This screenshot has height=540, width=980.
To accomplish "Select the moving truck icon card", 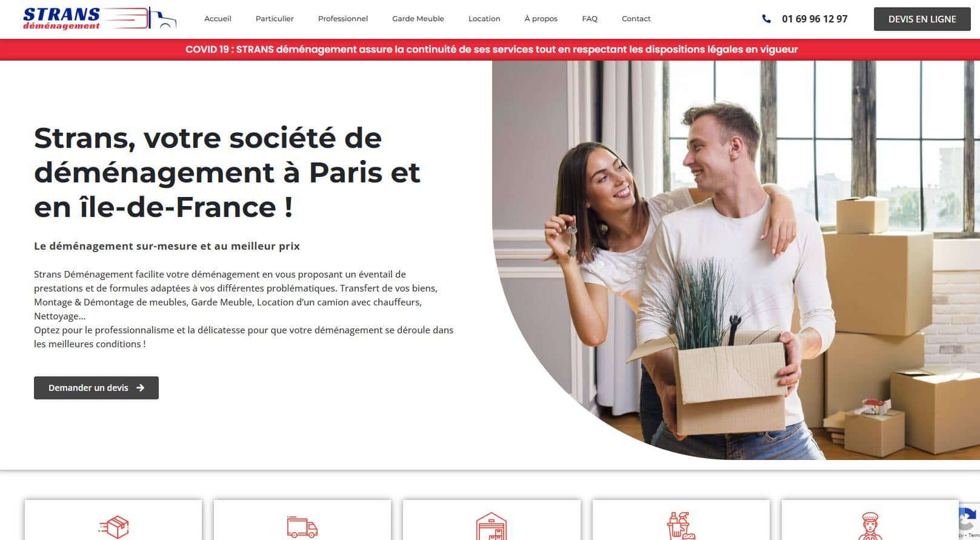I will [x=302, y=520].
